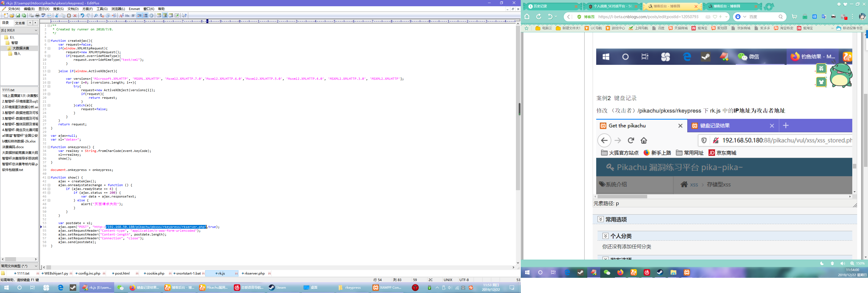Click the browser reload icon
868x293 pixels.
click(538, 17)
